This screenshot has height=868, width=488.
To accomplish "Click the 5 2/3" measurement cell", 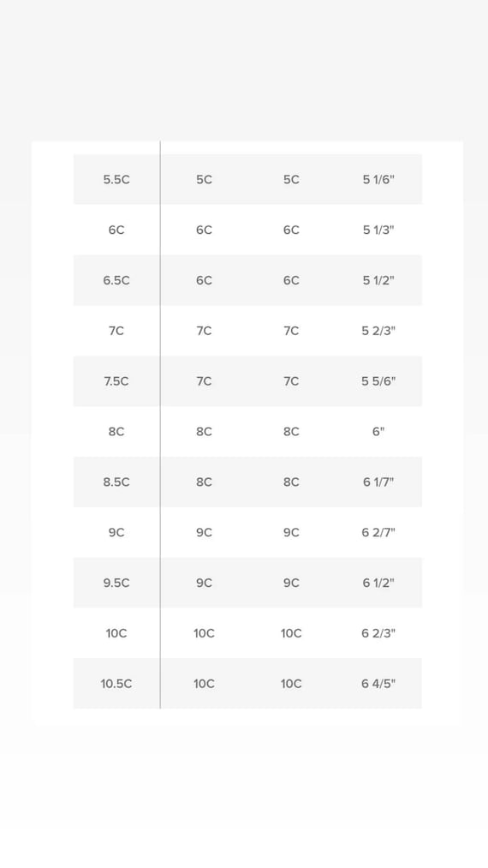I will pos(378,331).
